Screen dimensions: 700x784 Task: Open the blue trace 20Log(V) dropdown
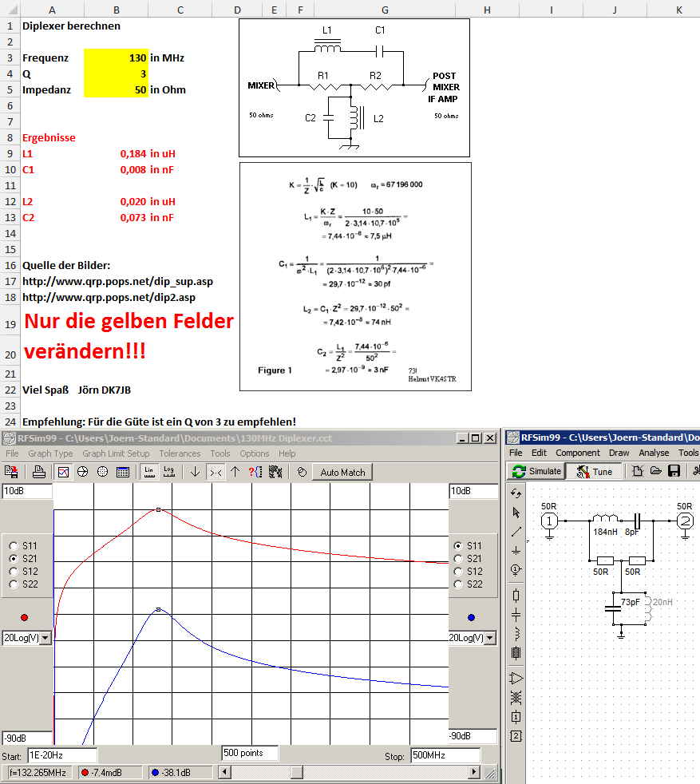coord(489,638)
